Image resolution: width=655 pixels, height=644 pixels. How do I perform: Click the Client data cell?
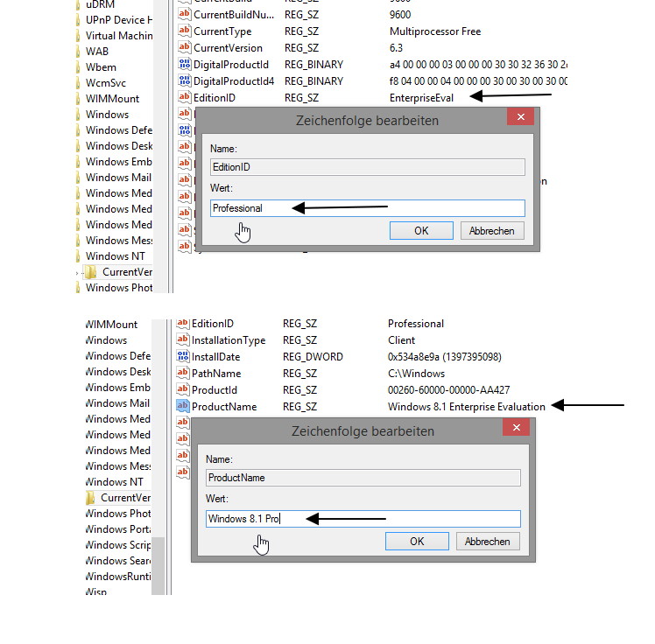tap(401, 340)
